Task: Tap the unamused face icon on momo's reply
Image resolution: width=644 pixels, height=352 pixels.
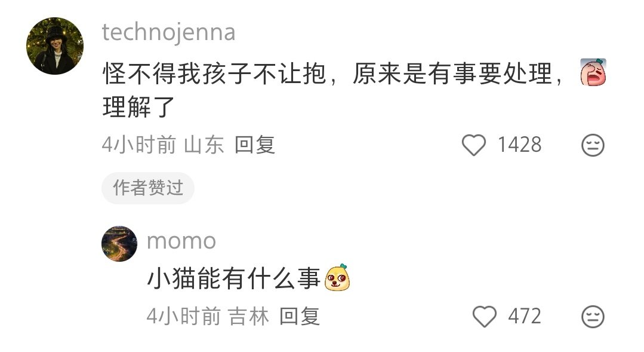Action: coord(593,316)
